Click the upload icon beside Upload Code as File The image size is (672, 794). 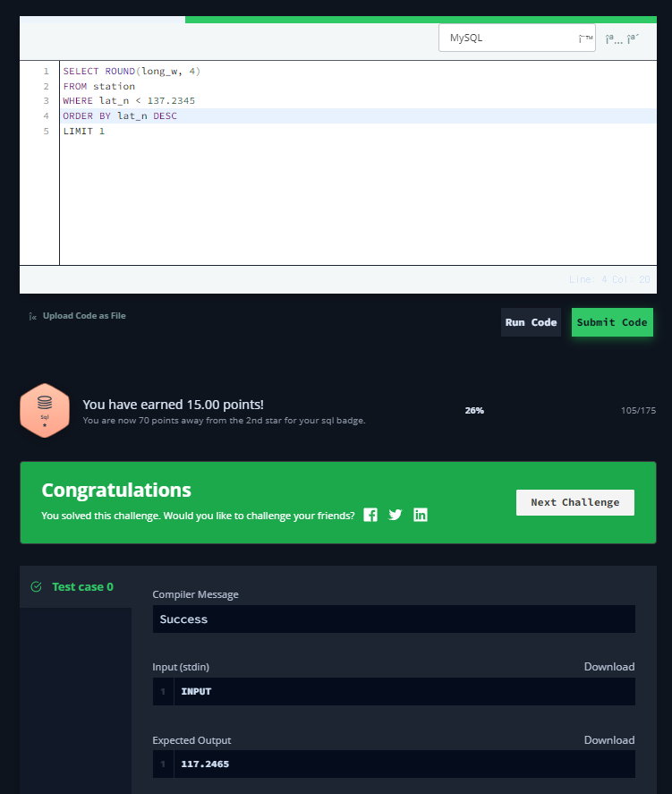pyautogui.click(x=31, y=315)
